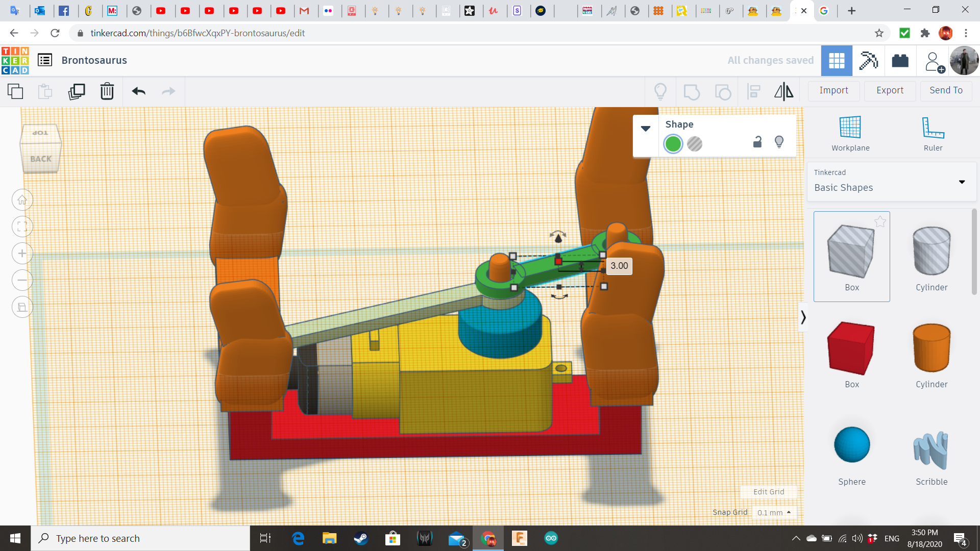Click the Import button
The width and height of the screenshot is (980, 551).
(x=834, y=90)
